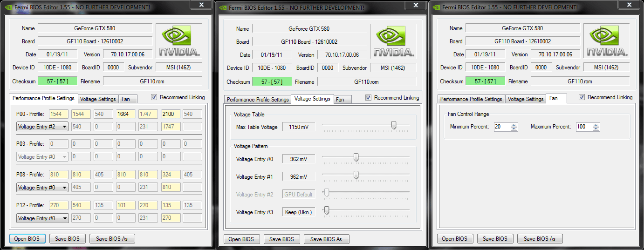Click Save BIOS in the left window
644x250 pixels.
[x=68, y=239]
